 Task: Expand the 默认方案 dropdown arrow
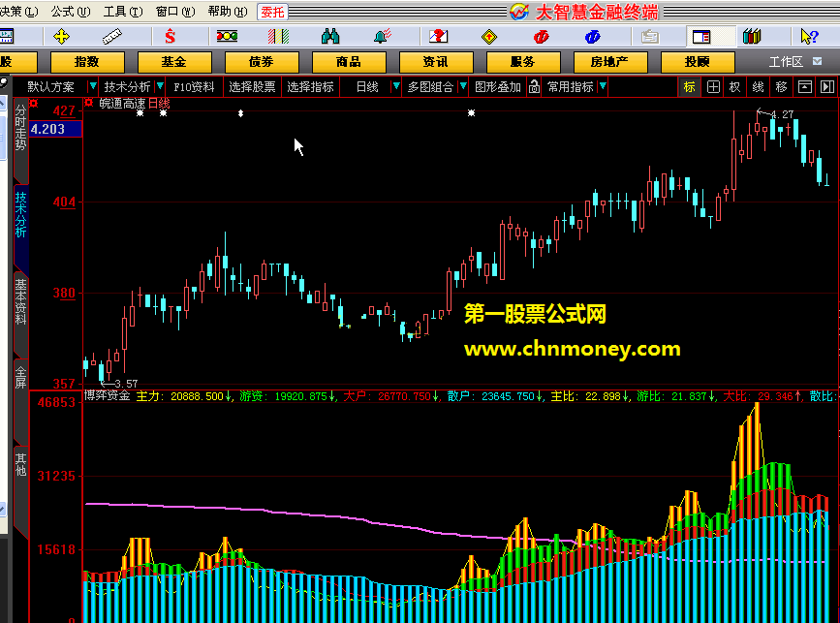(93, 85)
